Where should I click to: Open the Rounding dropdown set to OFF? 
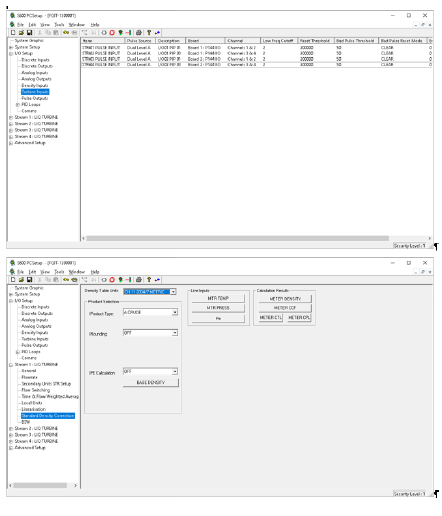click(x=175, y=333)
